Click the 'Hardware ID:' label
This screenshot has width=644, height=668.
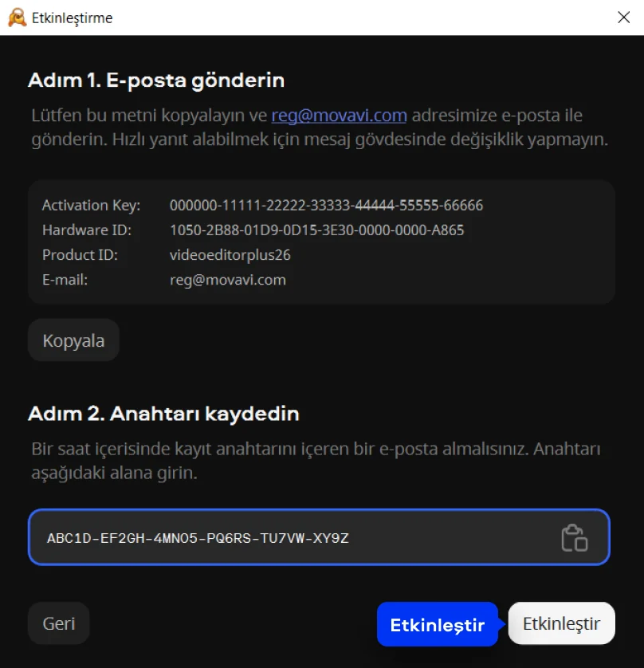click(87, 230)
